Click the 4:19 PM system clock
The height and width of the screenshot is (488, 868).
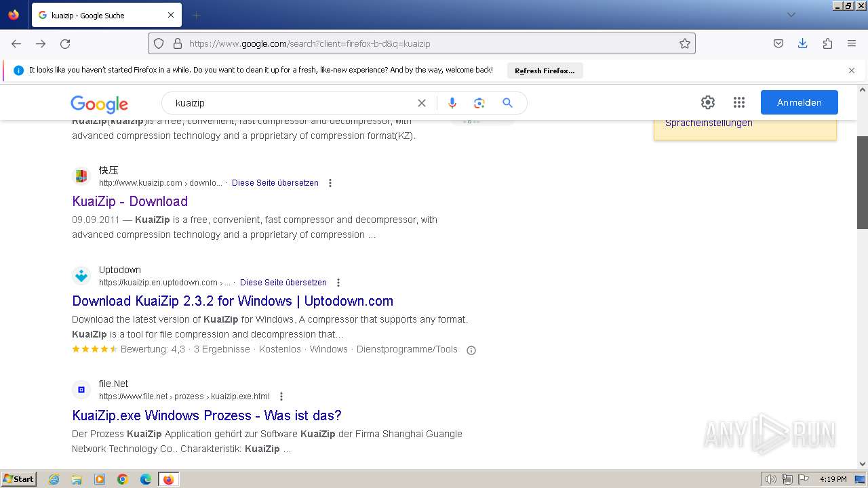point(833,479)
